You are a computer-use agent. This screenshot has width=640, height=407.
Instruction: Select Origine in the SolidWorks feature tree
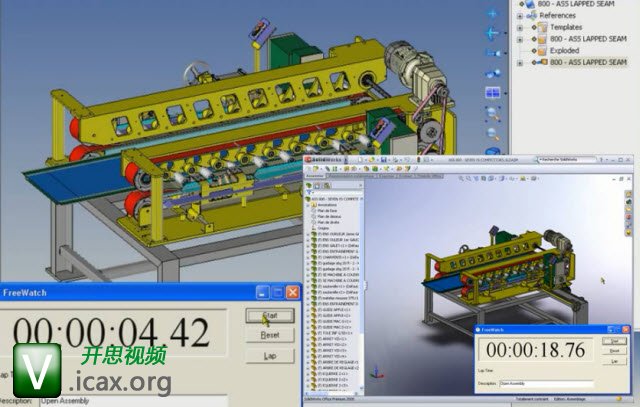(323, 228)
